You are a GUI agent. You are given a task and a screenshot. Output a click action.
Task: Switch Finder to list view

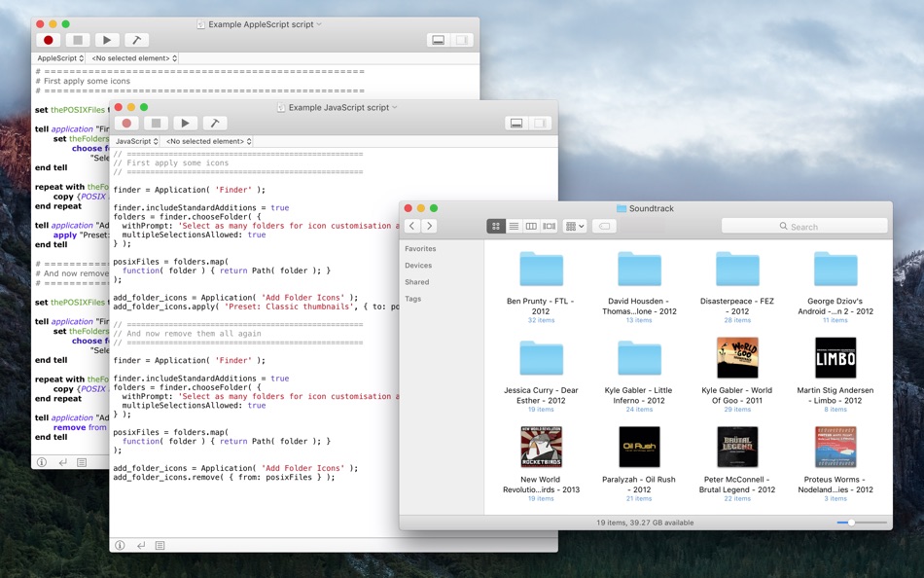(514, 226)
